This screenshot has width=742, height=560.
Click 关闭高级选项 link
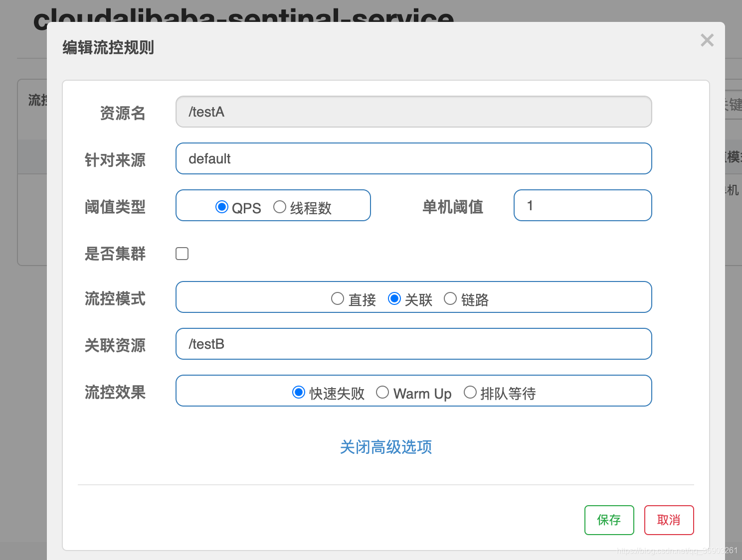coord(386,447)
